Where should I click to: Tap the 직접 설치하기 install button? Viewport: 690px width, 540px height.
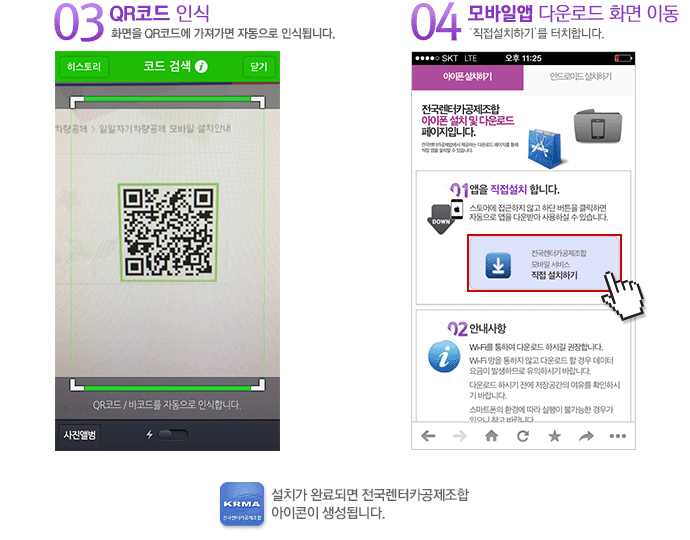(544, 263)
